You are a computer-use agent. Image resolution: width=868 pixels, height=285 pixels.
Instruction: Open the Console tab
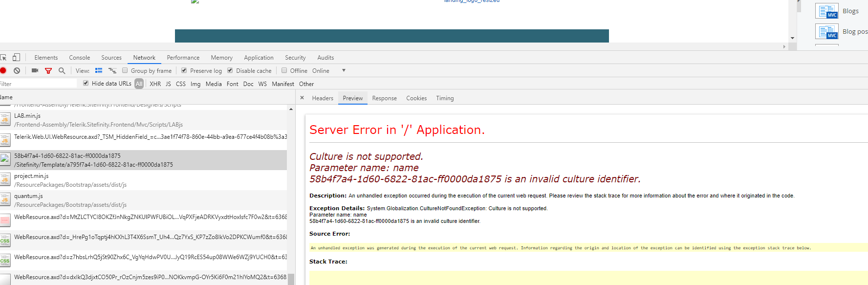pos(80,58)
